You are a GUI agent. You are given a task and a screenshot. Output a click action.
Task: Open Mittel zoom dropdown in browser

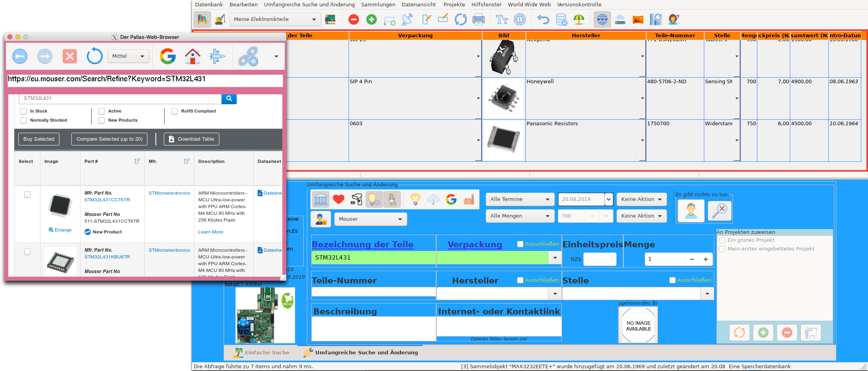click(128, 56)
